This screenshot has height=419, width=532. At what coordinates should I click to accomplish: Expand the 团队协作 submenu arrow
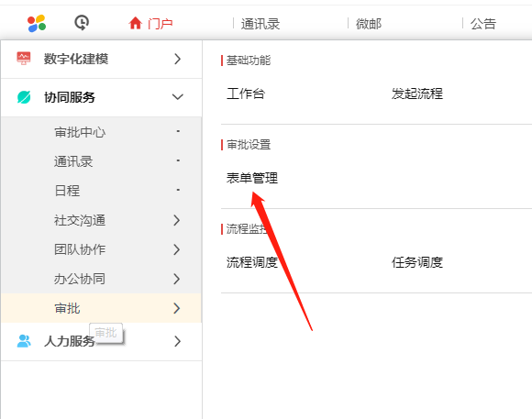pyautogui.click(x=176, y=249)
